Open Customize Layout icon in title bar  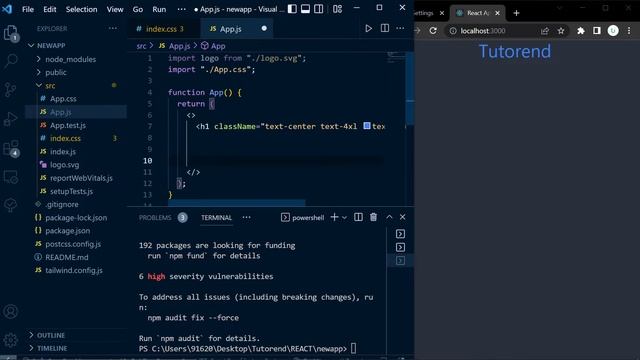point(338,9)
